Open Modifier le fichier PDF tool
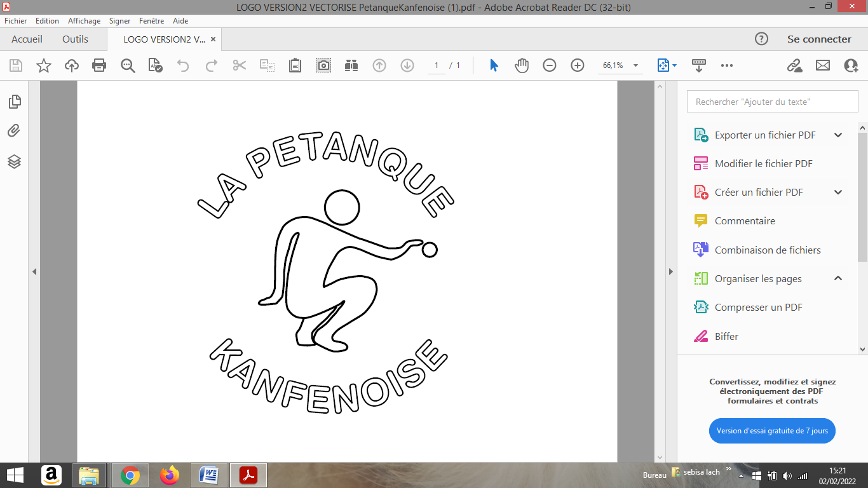 pyautogui.click(x=763, y=163)
